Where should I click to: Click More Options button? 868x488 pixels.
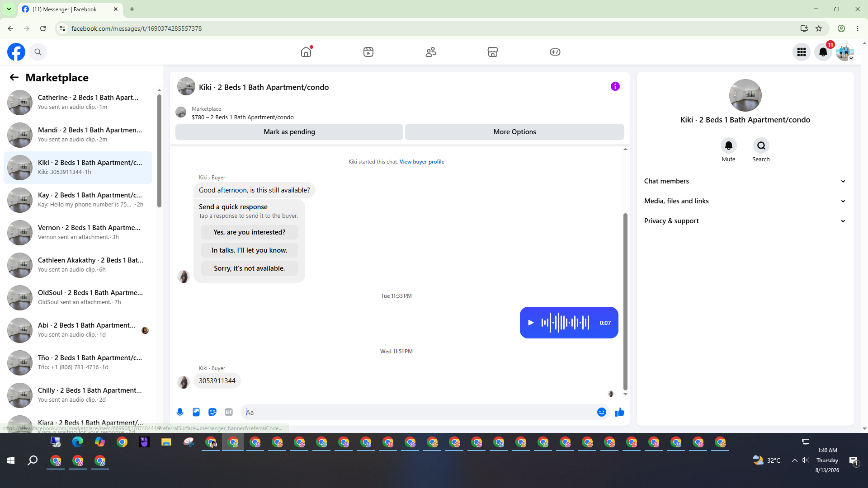point(514,132)
